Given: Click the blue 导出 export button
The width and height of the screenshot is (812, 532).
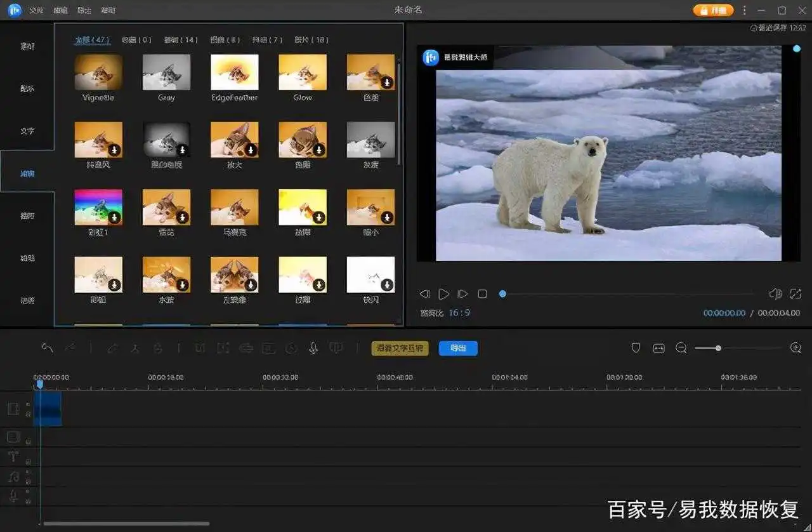Looking at the screenshot, I should [458, 348].
